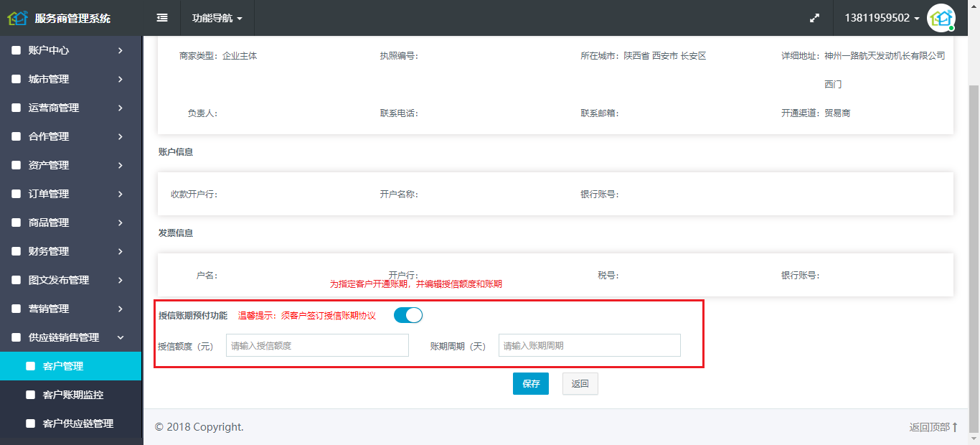The height and width of the screenshot is (445, 980).
Task: Expand 营销管理 chevron arrow
Action: 121,309
